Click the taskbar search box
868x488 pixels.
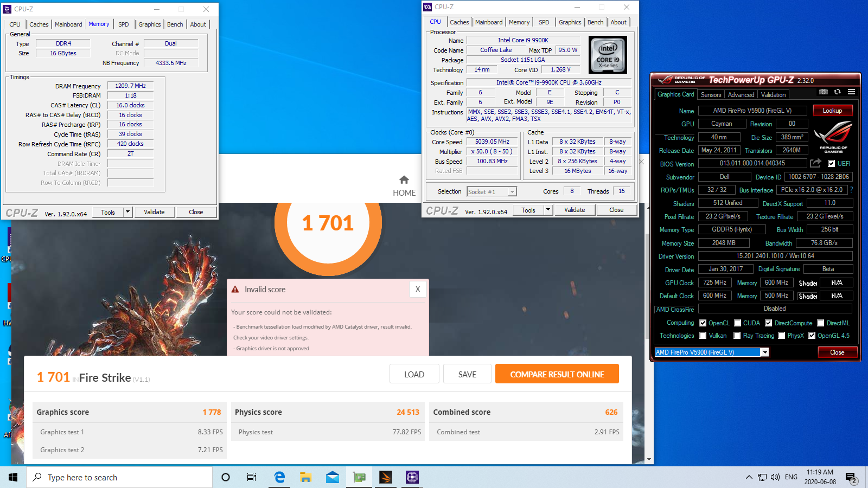click(119, 477)
